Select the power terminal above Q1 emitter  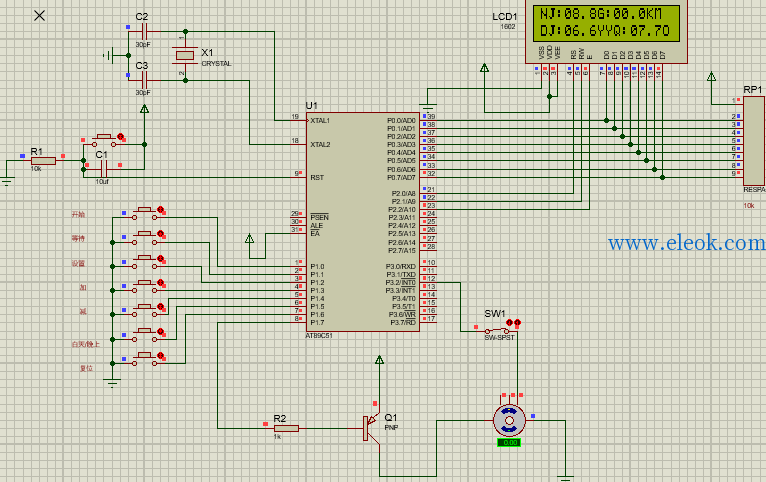[x=379, y=360]
